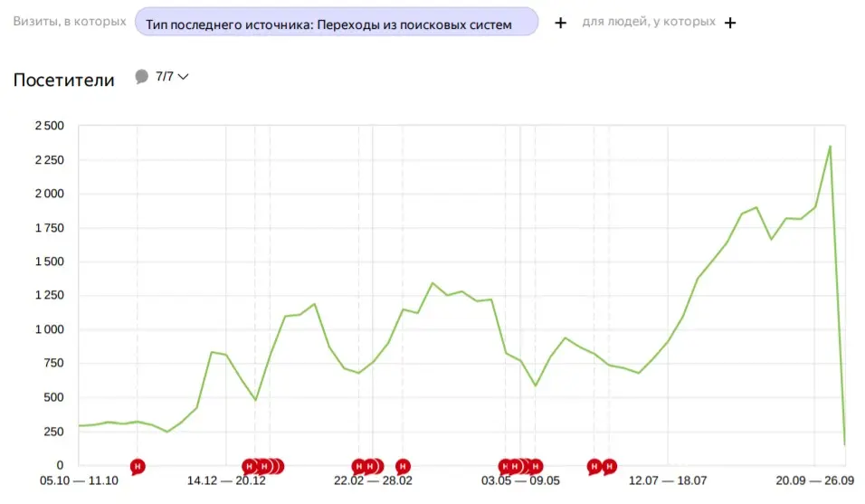The image size is (865, 504).
Task: Open the last red note marker on the timeline
Action: tap(609, 467)
